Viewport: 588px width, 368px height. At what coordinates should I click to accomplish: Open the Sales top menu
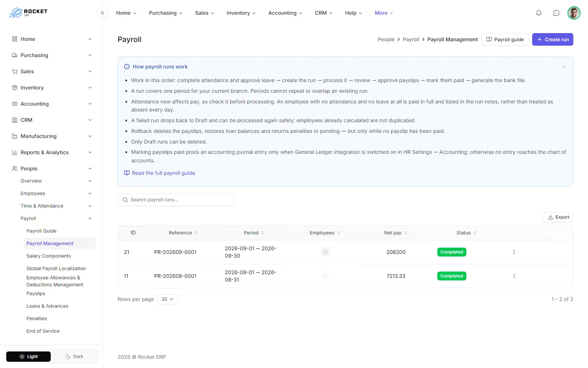click(x=204, y=13)
